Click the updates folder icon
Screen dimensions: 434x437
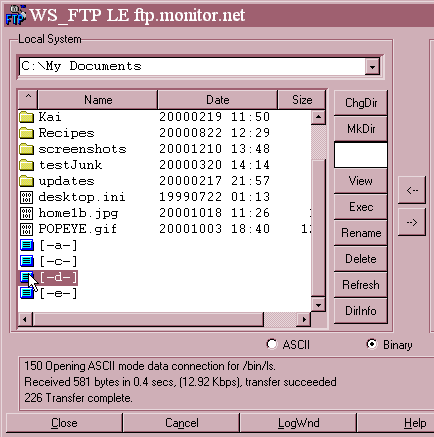coord(26,181)
